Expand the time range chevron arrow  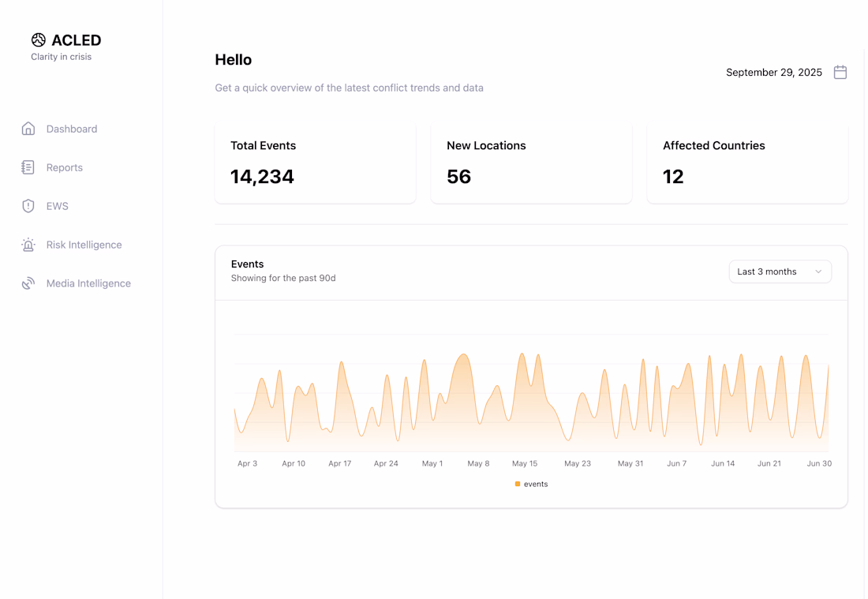coord(818,271)
